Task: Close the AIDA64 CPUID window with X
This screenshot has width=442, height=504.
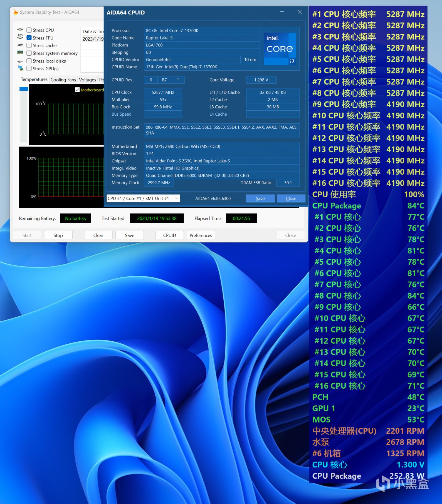Action: pos(300,12)
